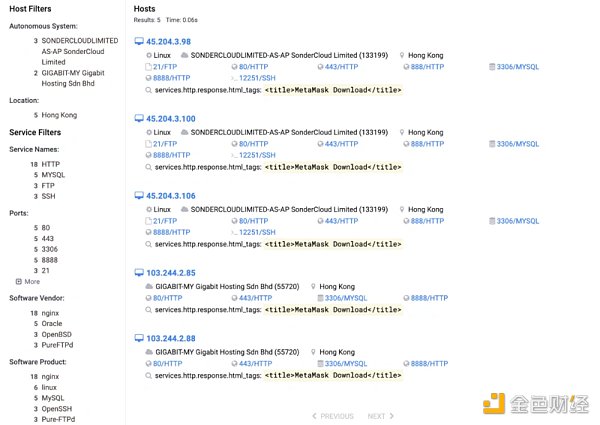Click the Hong Kong location pin for 45.204.3.100

click(402, 132)
